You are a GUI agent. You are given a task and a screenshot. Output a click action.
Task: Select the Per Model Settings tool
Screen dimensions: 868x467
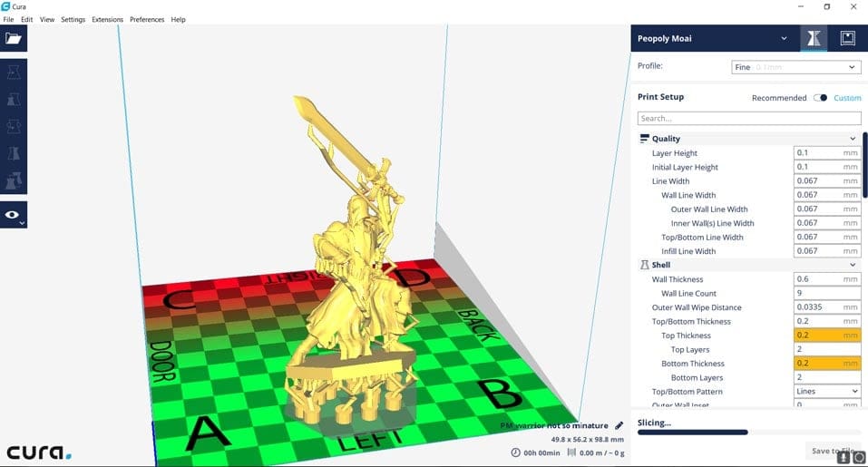[14, 182]
